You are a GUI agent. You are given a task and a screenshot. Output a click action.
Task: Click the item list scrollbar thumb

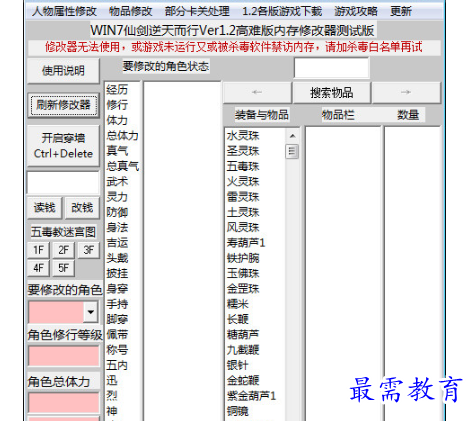(292, 152)
